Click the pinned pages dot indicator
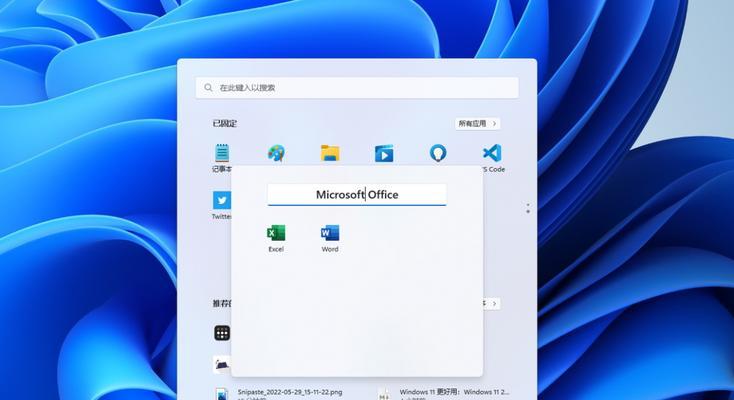Viewport: 734px width, 400px height. (528, 208)
